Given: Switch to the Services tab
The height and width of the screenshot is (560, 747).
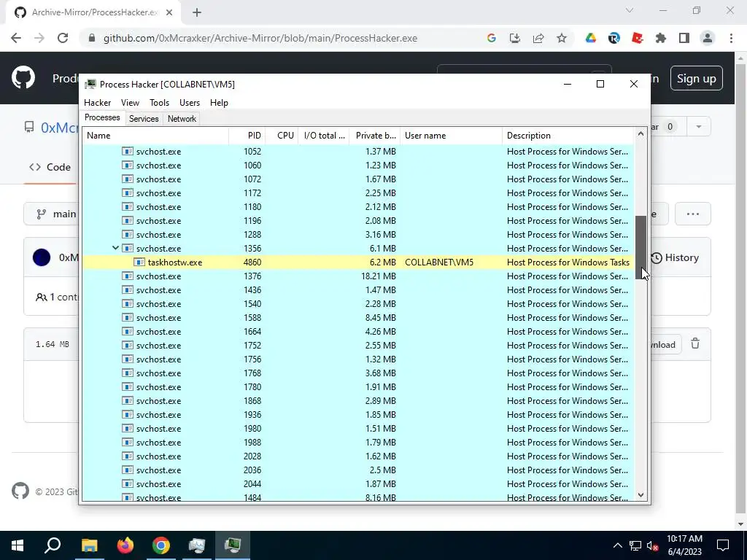Looking at the screenshot, I should 144,119.
